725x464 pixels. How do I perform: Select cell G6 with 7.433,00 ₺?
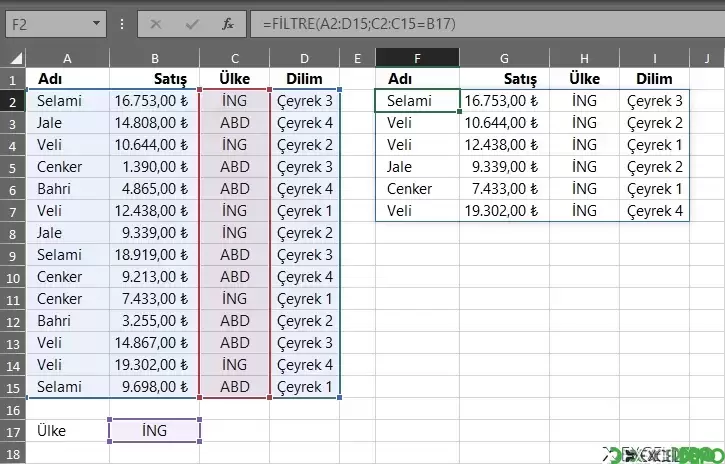click(x=504, y=189)
